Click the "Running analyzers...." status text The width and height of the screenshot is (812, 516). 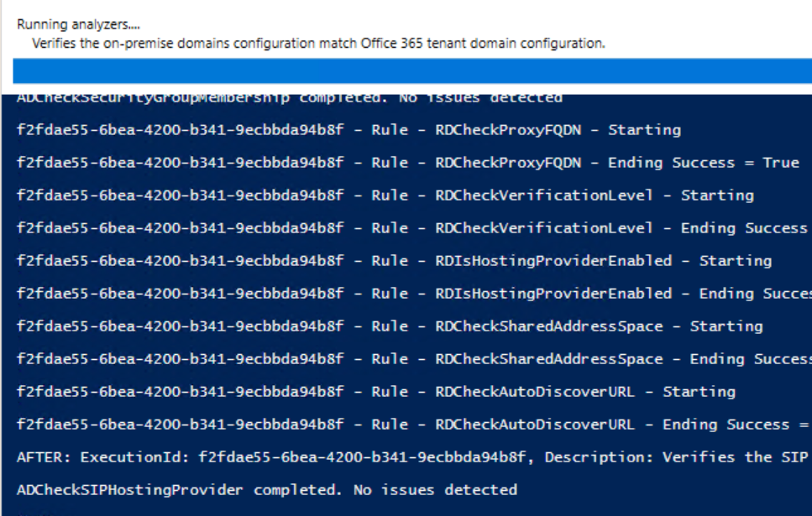(x=78, y=25)
